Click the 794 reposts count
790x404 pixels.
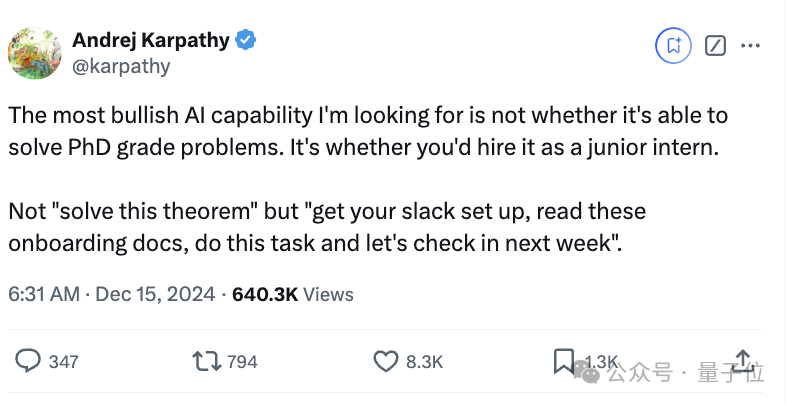242,362
